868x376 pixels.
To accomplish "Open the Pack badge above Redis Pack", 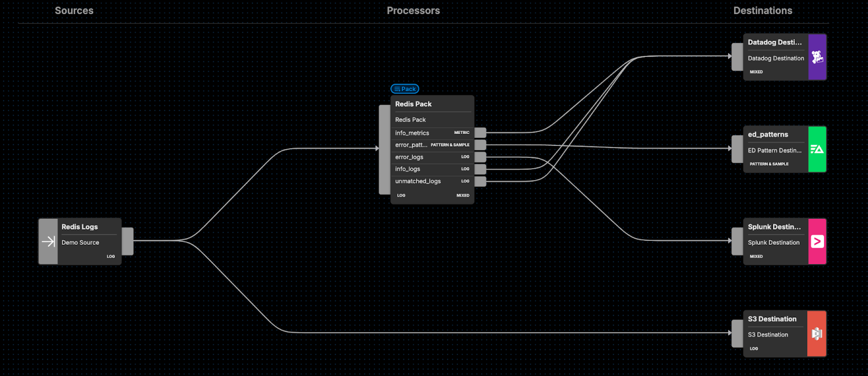I will [405, 89].
